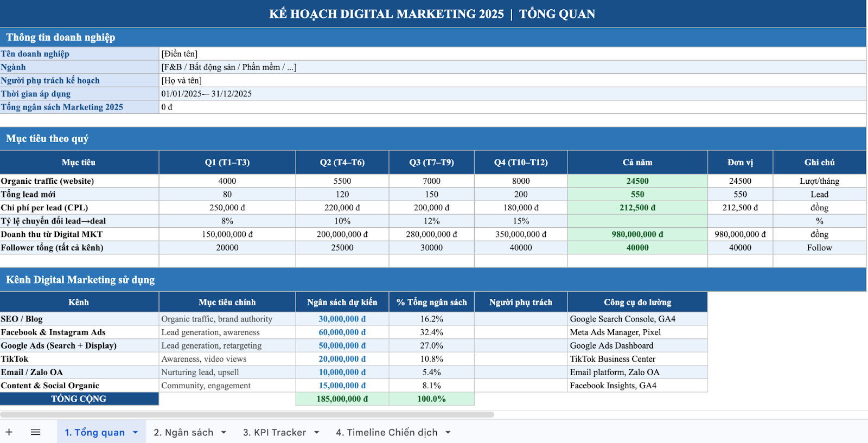Select the Google Ads Dashboard tool cell
The height and width of the screenshot is (443, 868).
637,345
